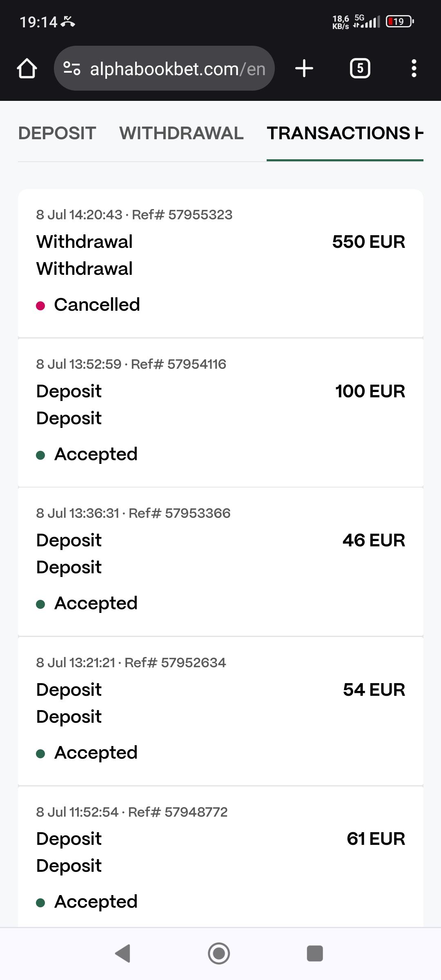Open the cancelled 550 EUR withdrawal entry

coord(220,263)
